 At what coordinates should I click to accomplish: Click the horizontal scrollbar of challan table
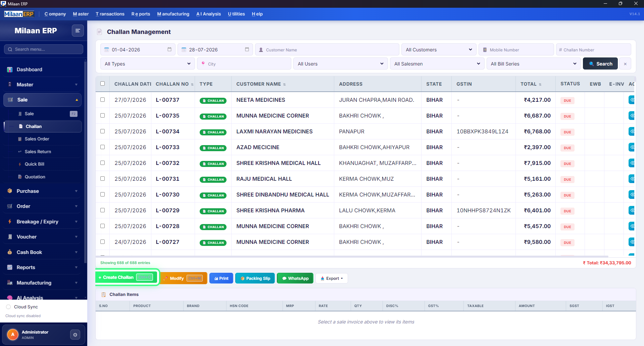(x=352, y=256)
